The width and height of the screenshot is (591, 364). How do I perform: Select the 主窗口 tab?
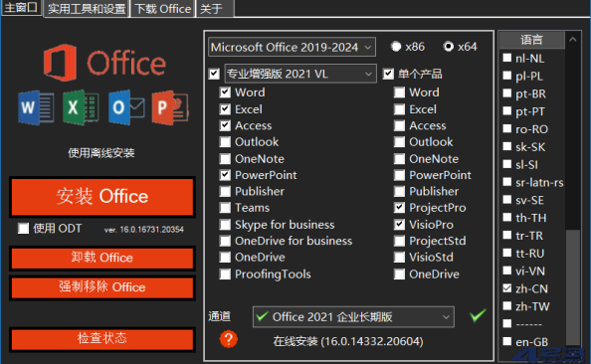pyautogui.click(x=21, y=8)
